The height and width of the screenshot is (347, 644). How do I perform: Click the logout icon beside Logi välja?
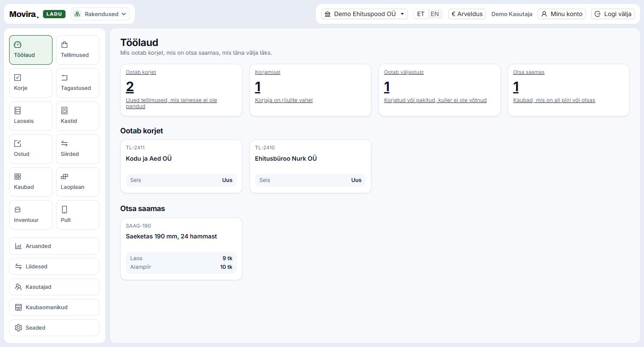(598, 14)
